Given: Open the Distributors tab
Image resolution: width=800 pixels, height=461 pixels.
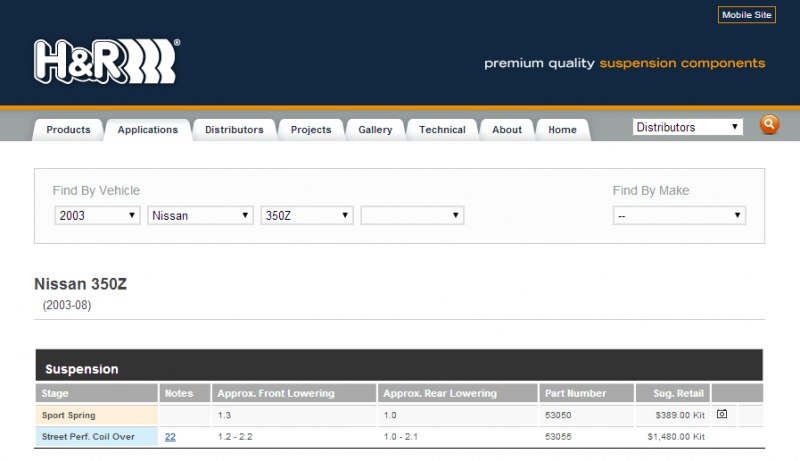Looking at the screenshot, I should (234, 130).
